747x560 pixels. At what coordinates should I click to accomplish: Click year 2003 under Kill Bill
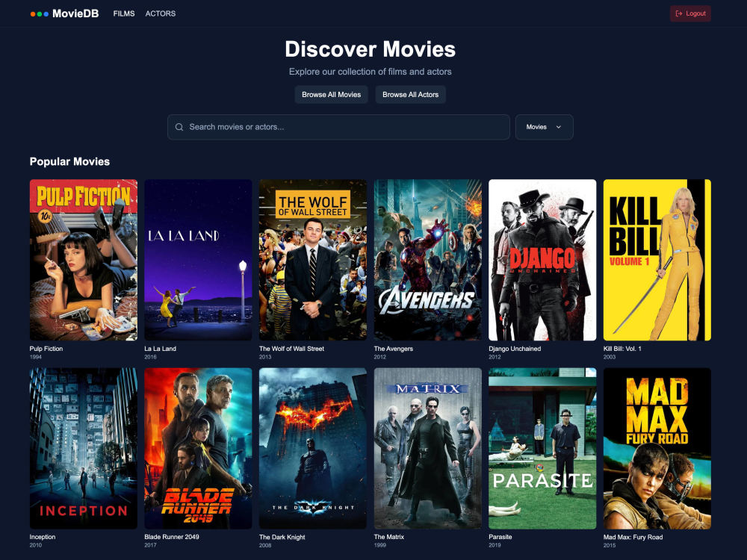pos(610,357)
